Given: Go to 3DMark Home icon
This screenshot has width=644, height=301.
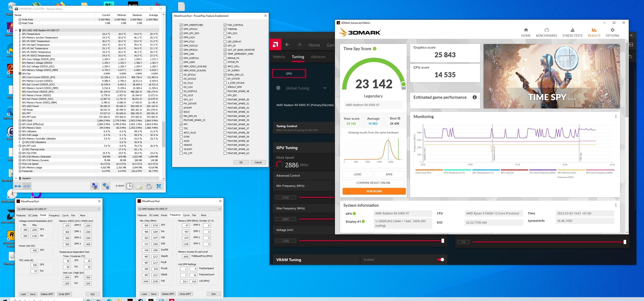Looking at the screenshot, I should point(526,30).
